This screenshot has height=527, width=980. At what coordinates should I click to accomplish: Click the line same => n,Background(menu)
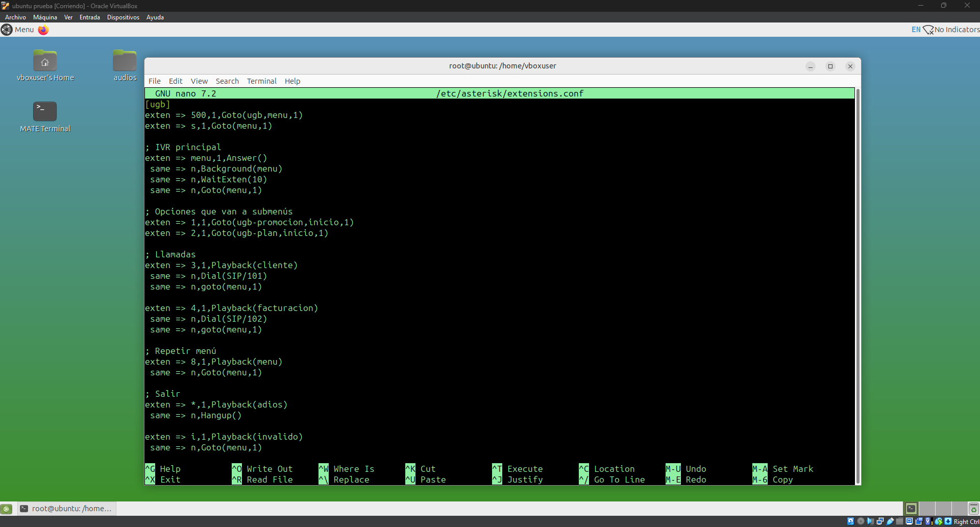(x=216, y=169)
